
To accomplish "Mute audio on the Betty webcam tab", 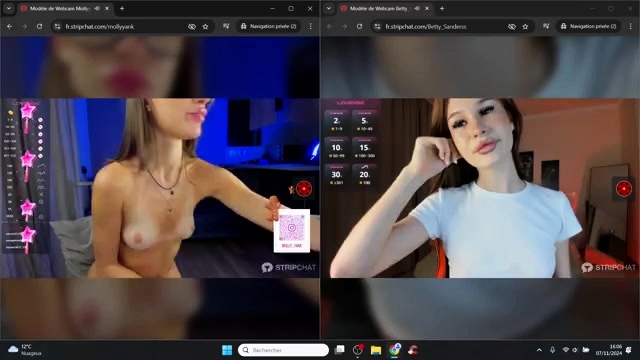I will pyautogui.click(x=417, y=8).
